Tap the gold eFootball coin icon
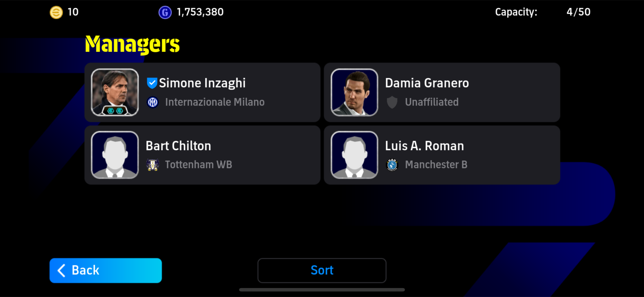The width and height of the screenshot is (644, 297). (x=56, y=12)
